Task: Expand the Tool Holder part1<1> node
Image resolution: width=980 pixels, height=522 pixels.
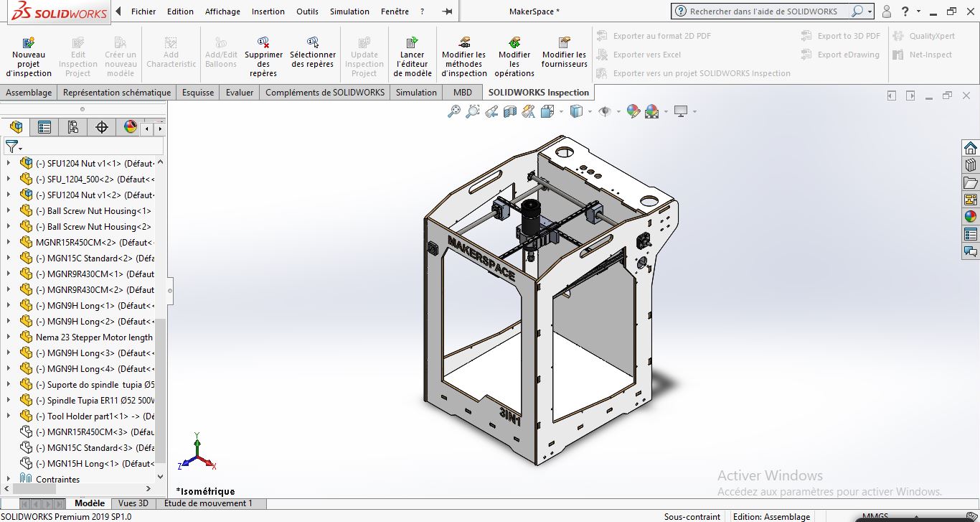Action: coord(9,416)
